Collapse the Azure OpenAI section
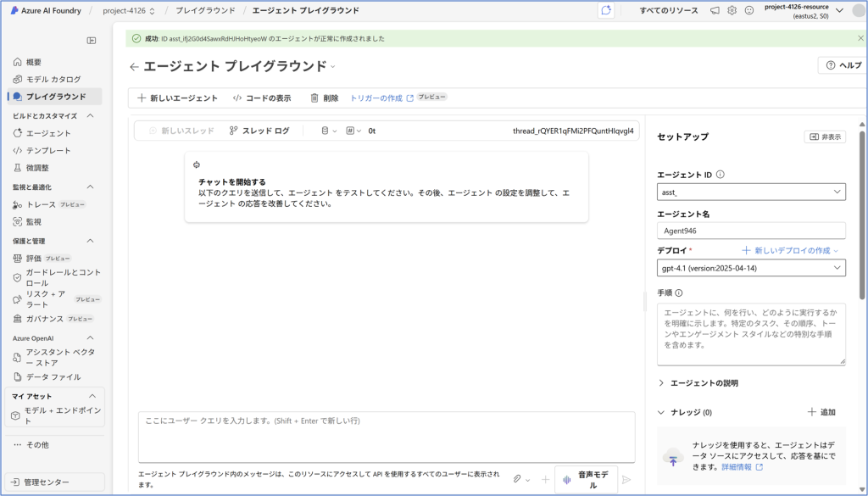This screenshot has height=496, width=868. coord(91,337)
